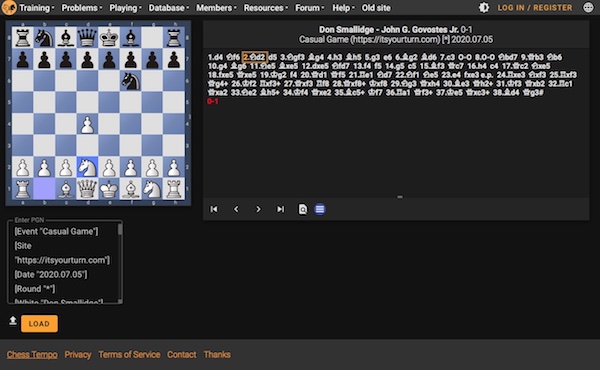The width and height of the screenshot is (600, 370).
Task: Select the black queen on d8
Action: click(x=87, y=38)
